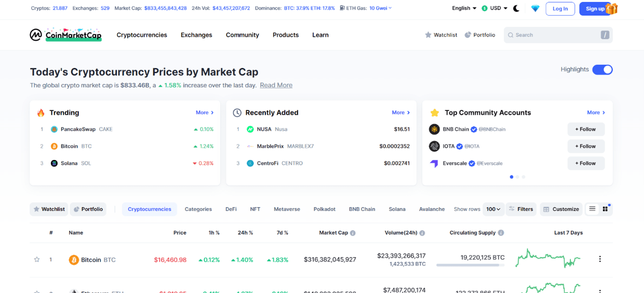Screen dimensions: 644x293
Task: Click the Everscale account avatar
Action: (434, 163)
